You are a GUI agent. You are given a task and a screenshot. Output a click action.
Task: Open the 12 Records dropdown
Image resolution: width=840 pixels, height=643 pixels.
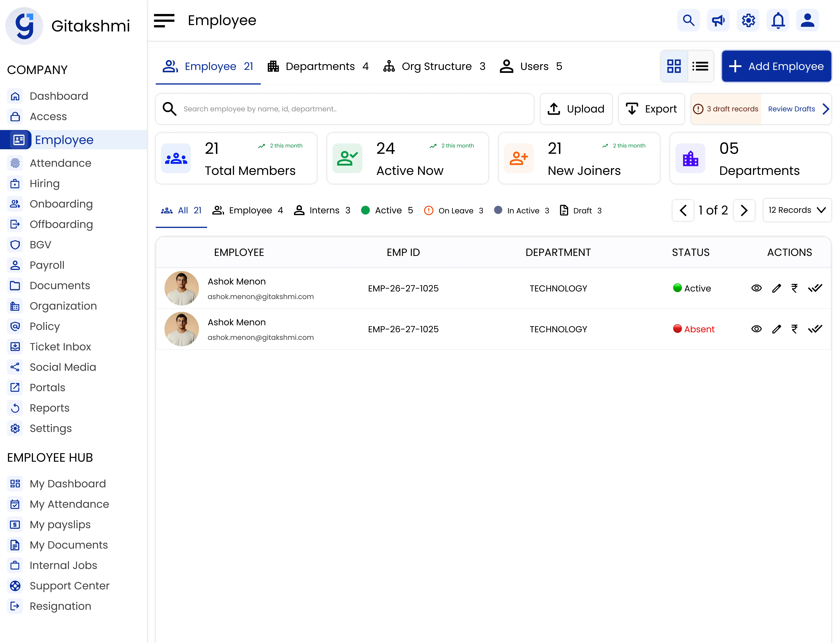pos(797,210)
